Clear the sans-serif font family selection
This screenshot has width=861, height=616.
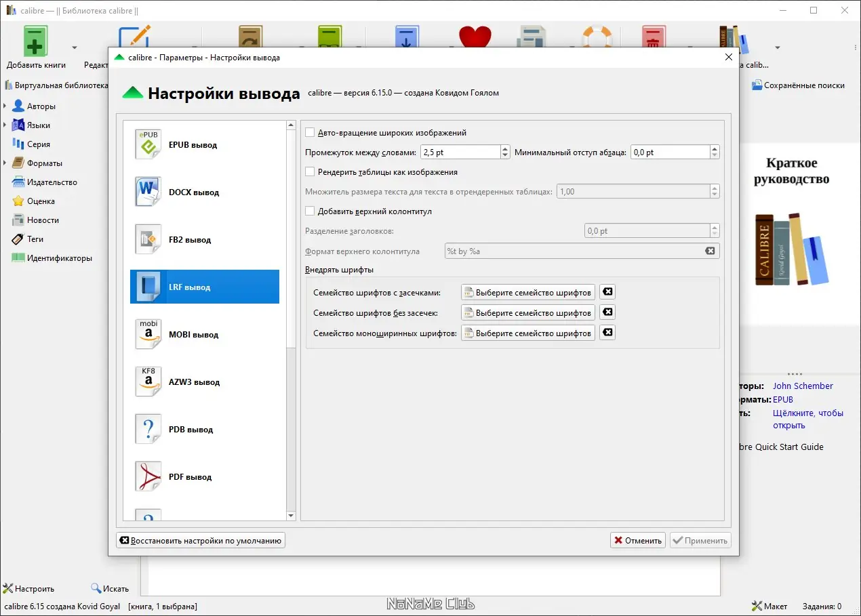click(x=607, y=312)
